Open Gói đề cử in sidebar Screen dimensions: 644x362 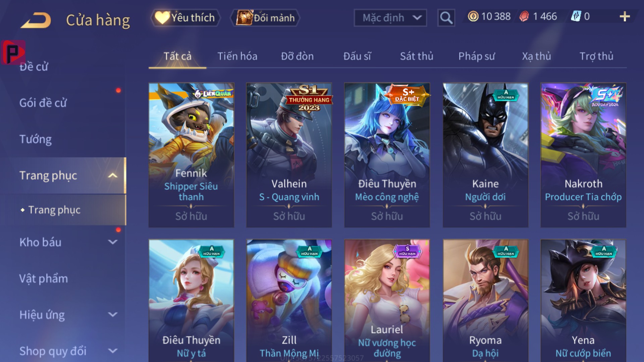point(43,103)
